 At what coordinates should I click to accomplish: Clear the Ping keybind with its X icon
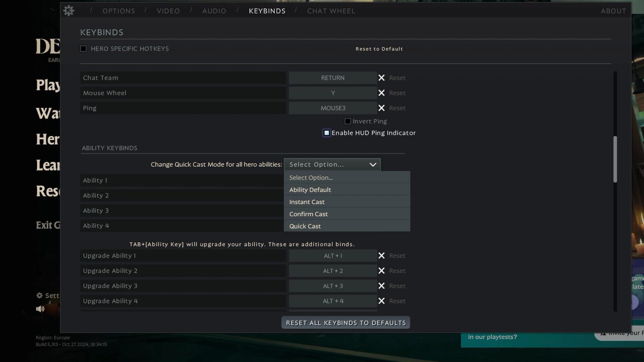(x=382, y=108)
